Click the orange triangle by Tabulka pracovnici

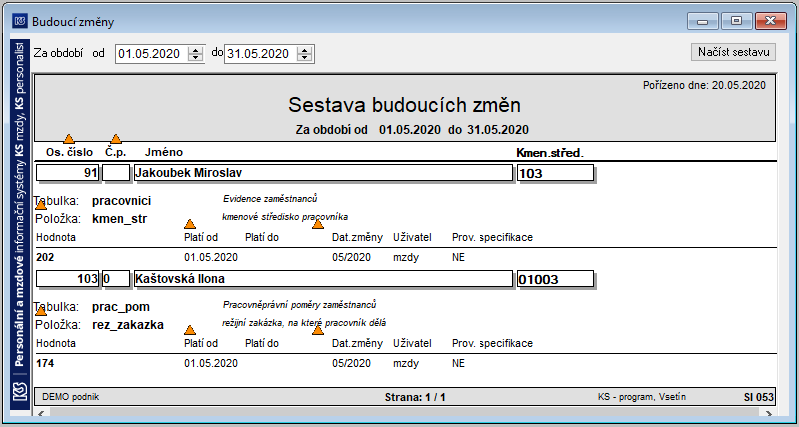tap(41, 205)
